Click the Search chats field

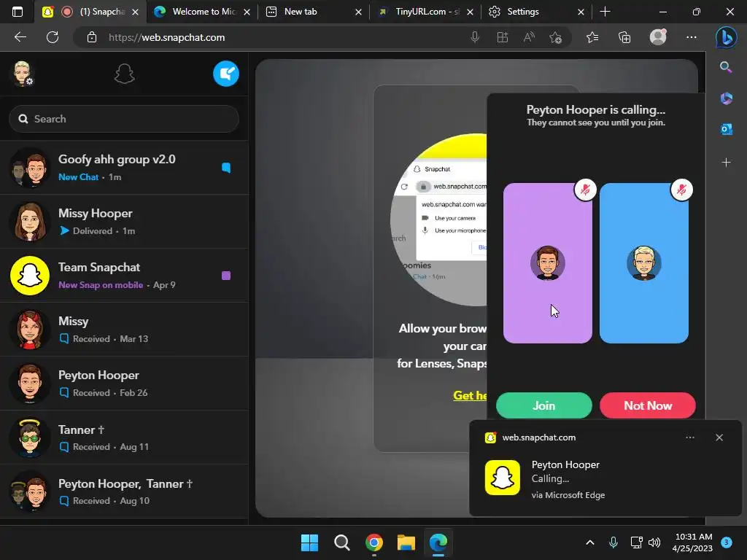[x=124, y=119]
